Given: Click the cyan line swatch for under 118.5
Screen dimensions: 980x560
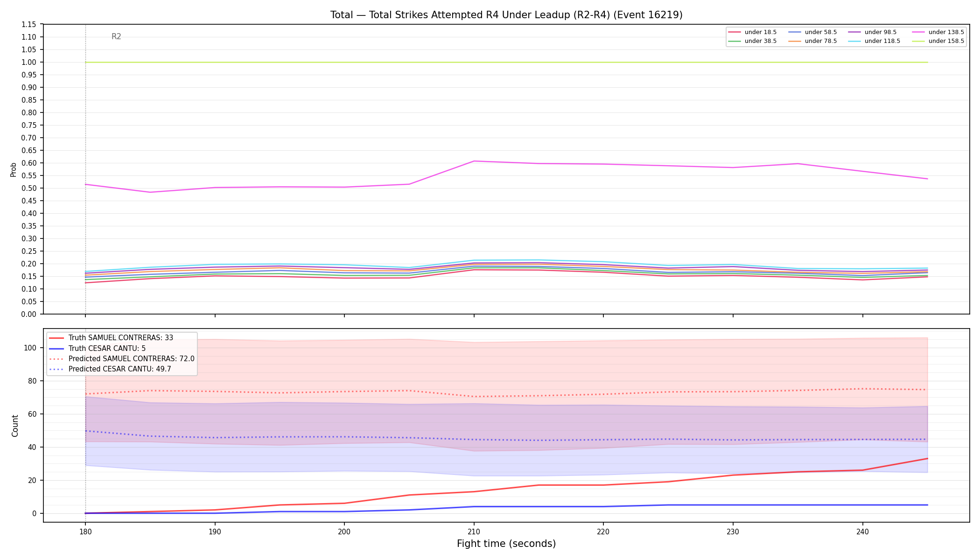Looking at the screenshot, I should (854, 41).
